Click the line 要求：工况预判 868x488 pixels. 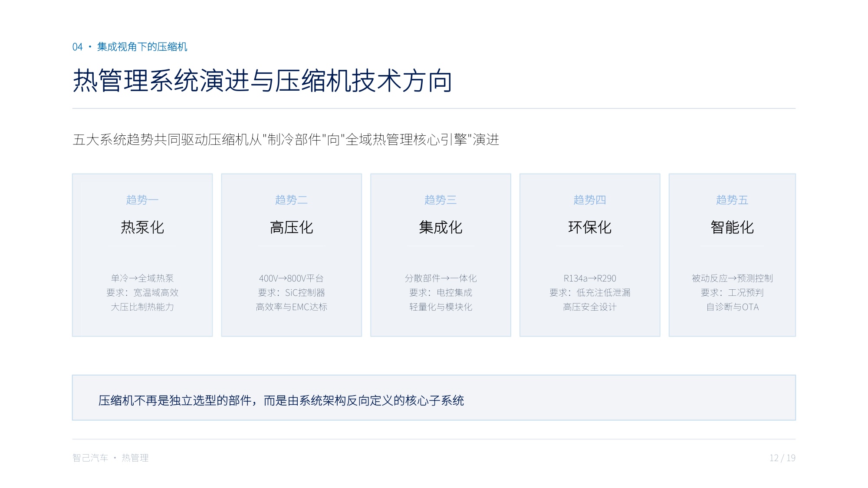pos(732,292)
